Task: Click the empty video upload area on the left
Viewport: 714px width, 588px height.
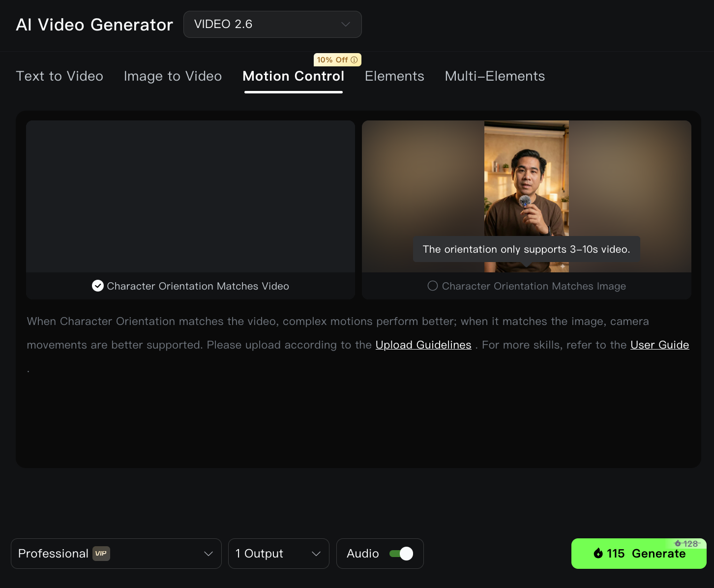Action: click(190, 197)
